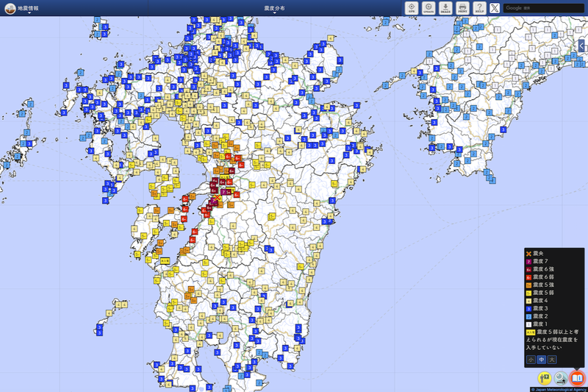The height and width of the screenshot is (392, 588).
Task: Click the epicenter X marker on map
Action: (x=217, y=197)
